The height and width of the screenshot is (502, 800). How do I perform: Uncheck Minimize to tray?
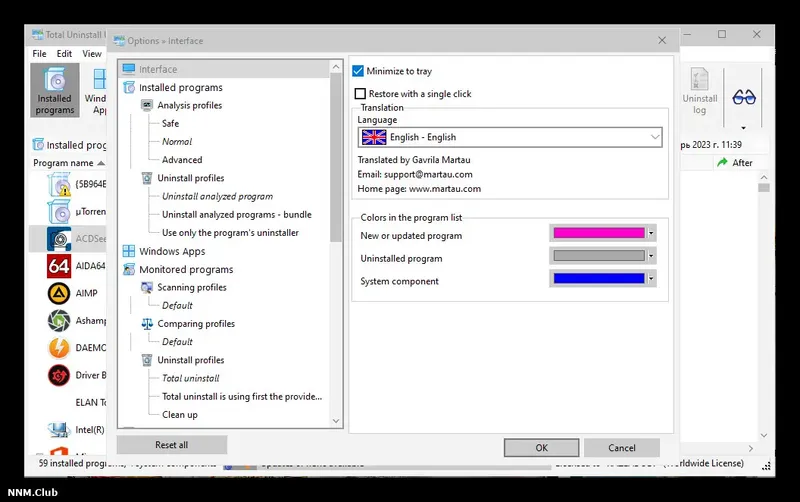coord(358,71)
